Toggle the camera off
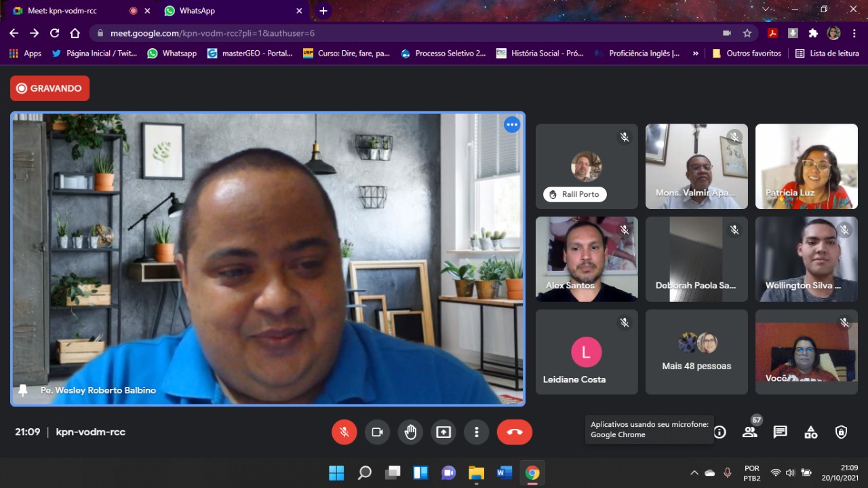Screen dimensions: 868x488 [x=378, y=432]
